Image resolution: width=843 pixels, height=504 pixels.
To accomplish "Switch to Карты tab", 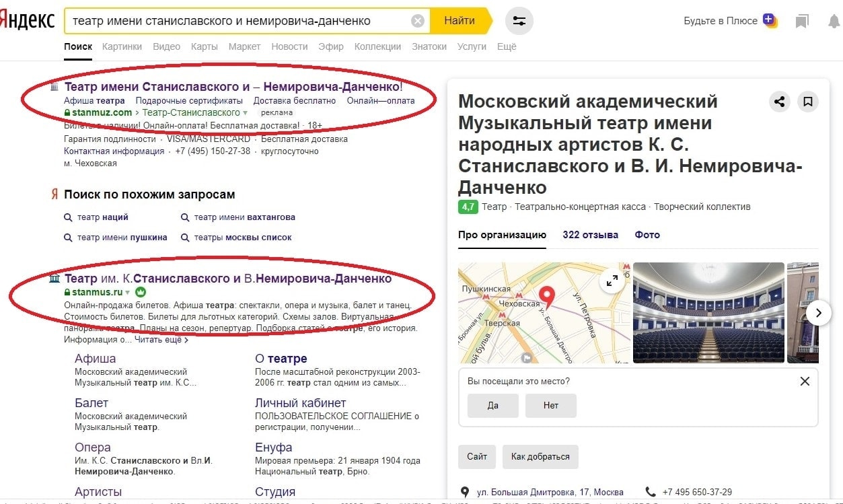I will click(204, 46).
